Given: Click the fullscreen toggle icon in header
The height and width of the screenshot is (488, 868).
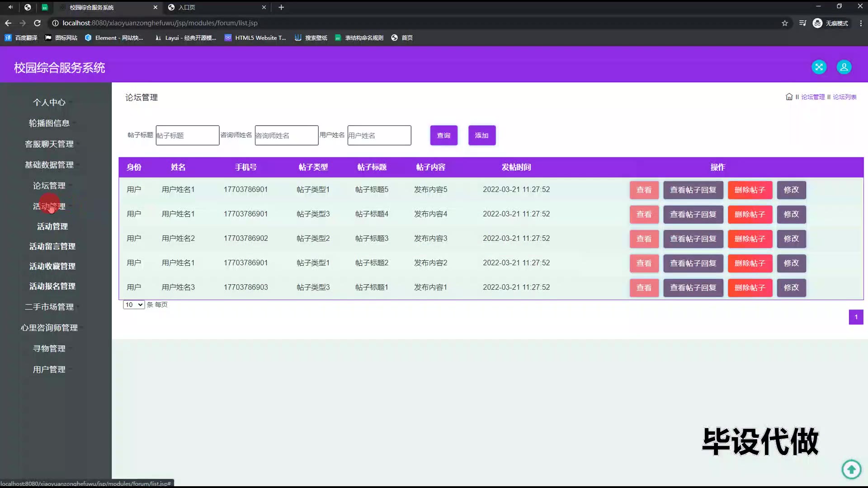Looking at the screenshot, I should click(819, 67).
